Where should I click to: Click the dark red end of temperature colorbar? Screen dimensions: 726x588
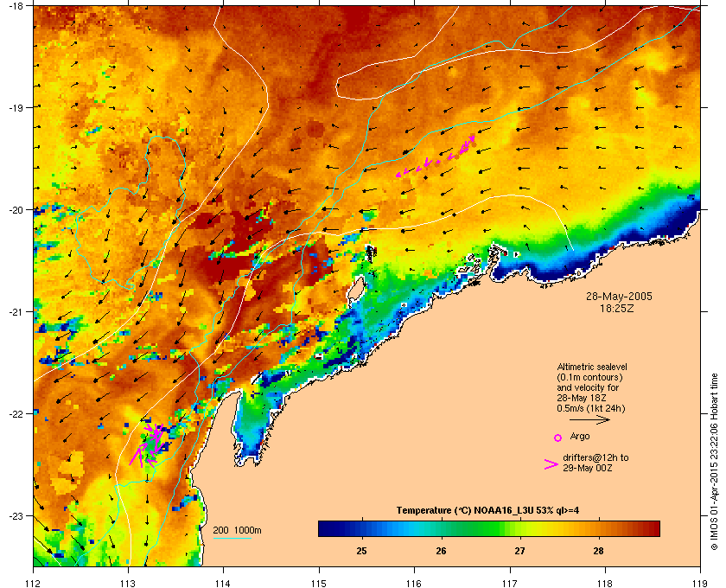[x=653, y=528]
